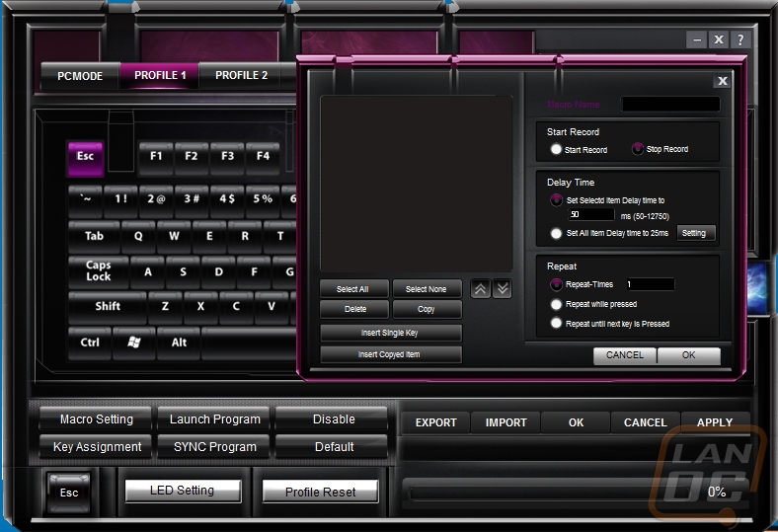The width and height of the screenshot is (778, 532).
Task: Click the Disable button
Action: pyautogui.click(x=332, y=419)
